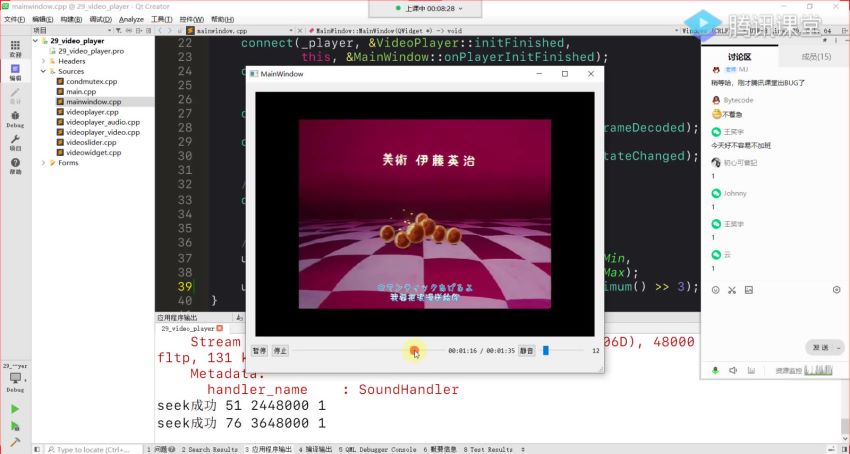Open the Window menu
The image size is (850, 454).
pos(191,19)
